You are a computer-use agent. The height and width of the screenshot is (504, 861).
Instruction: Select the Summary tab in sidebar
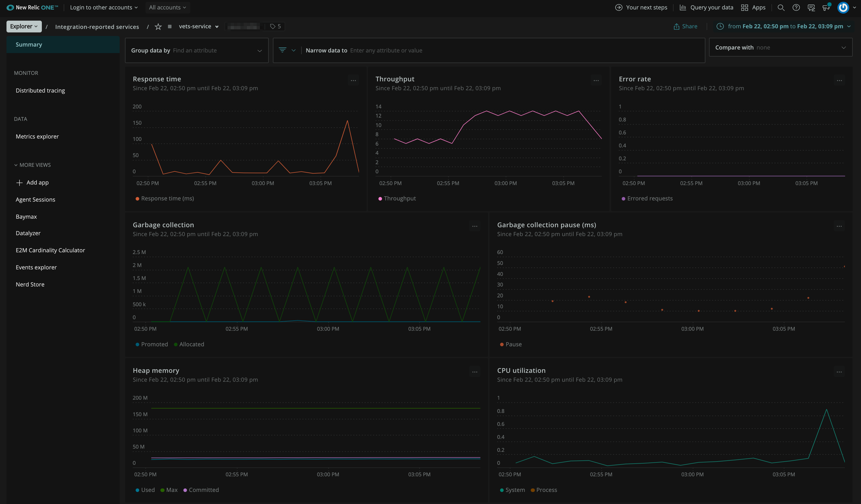tap(28, 45)
